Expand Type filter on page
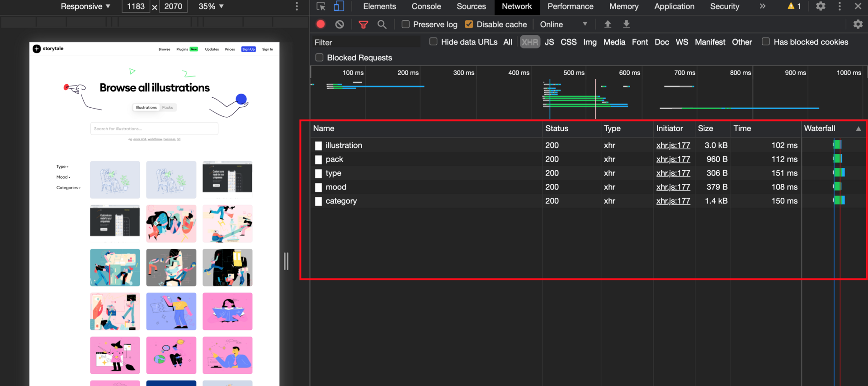Screen dimensions: 868x386 [62, 167]
